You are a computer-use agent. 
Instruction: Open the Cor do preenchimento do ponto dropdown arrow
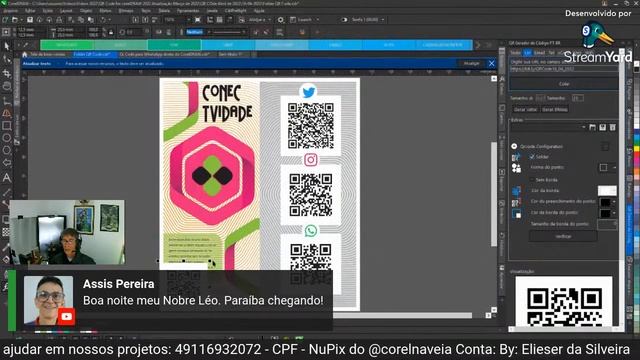[614, 202]
